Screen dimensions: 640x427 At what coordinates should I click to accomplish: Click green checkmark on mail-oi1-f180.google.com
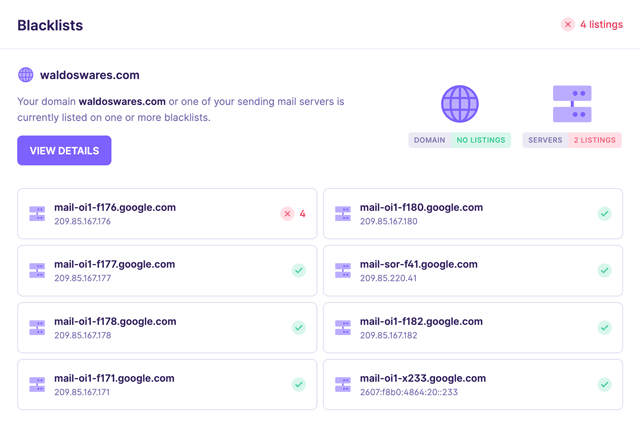click(x=604, y=213)
